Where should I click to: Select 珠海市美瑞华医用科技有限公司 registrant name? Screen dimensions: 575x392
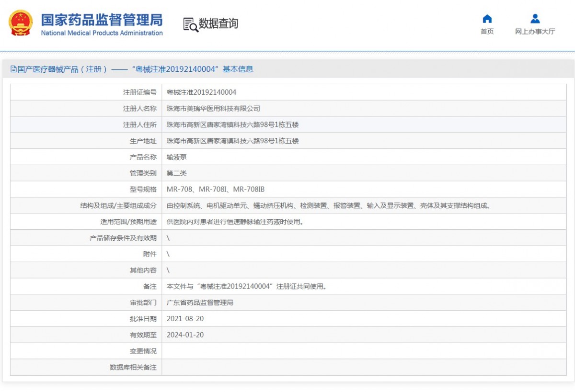[213, 109]
